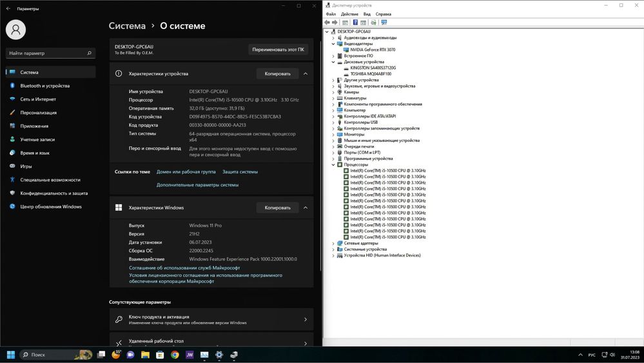
Task: Collapse Характеристики Windows section chevron
Action: point(306,208)
